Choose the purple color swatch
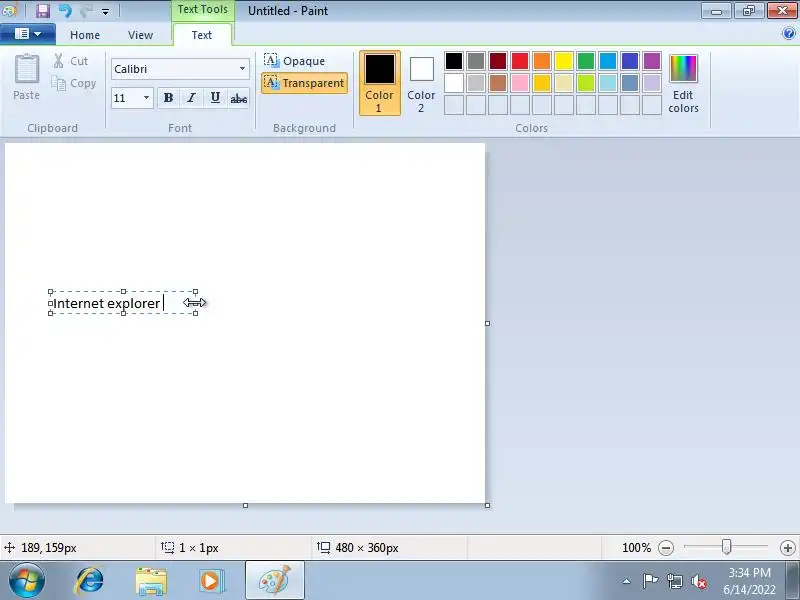The width and height of the screenshot is (800, 600). click(652, 61)
